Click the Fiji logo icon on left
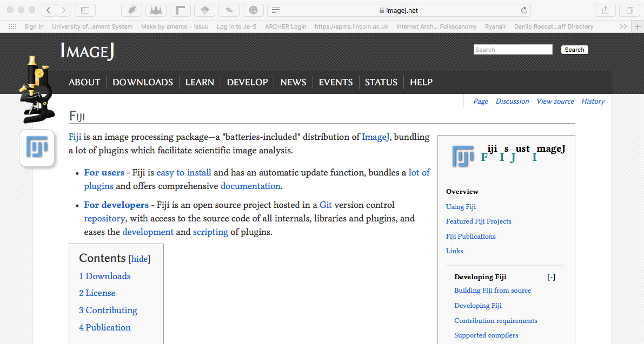 [x=37, y=147]
